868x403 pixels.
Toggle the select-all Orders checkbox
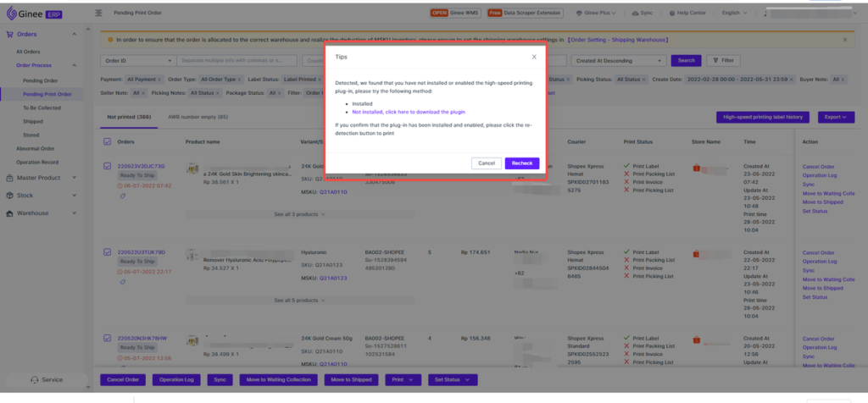click(108, 141)
